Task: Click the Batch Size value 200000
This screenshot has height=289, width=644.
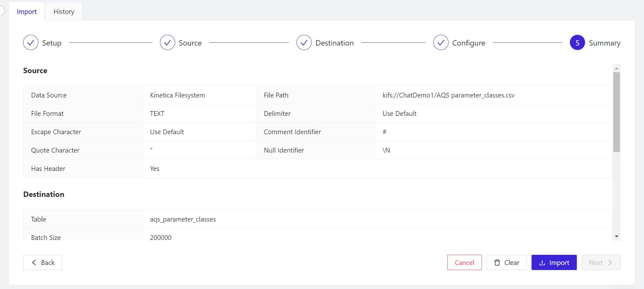Action: [x=161, y=237]
